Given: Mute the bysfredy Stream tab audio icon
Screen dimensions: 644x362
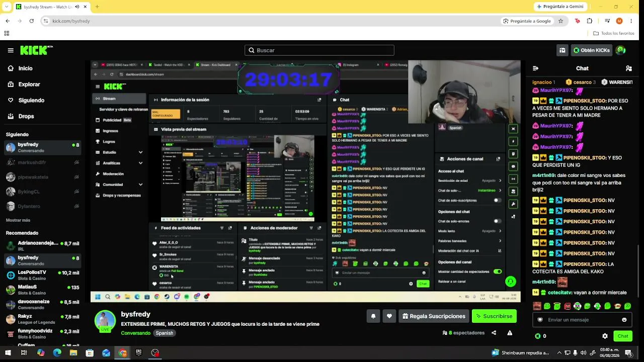Looking at the screenshot, I should click(x=77, y=7).
